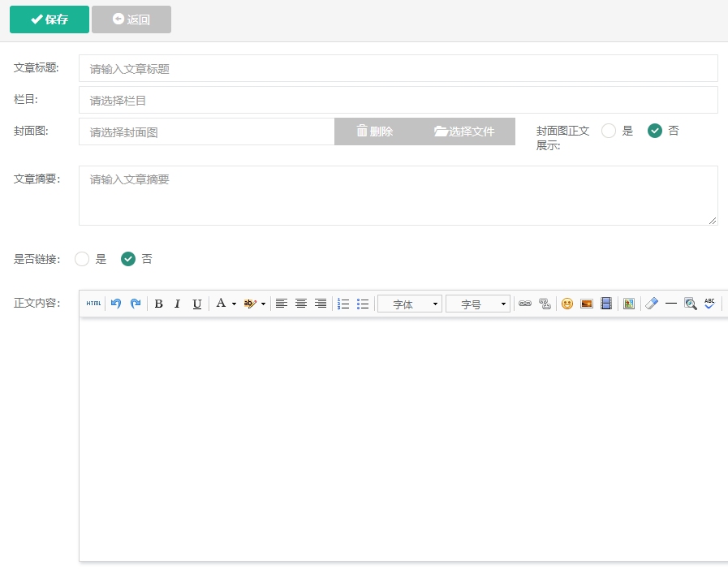Click the 删除 delete cover image button
Image resolution: width=728 pixels, height=569 pixels.
[x=375, y=131]
